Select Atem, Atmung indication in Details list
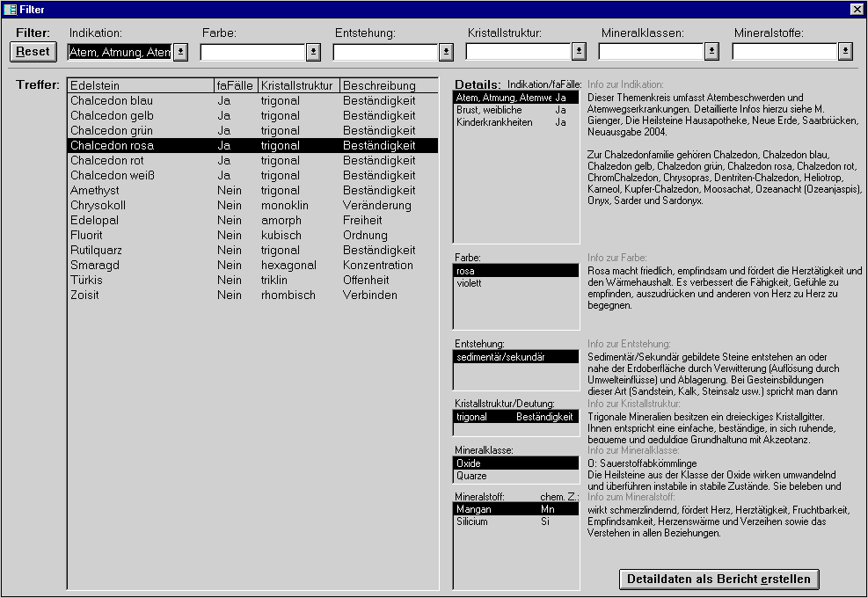 click(516, 98)
